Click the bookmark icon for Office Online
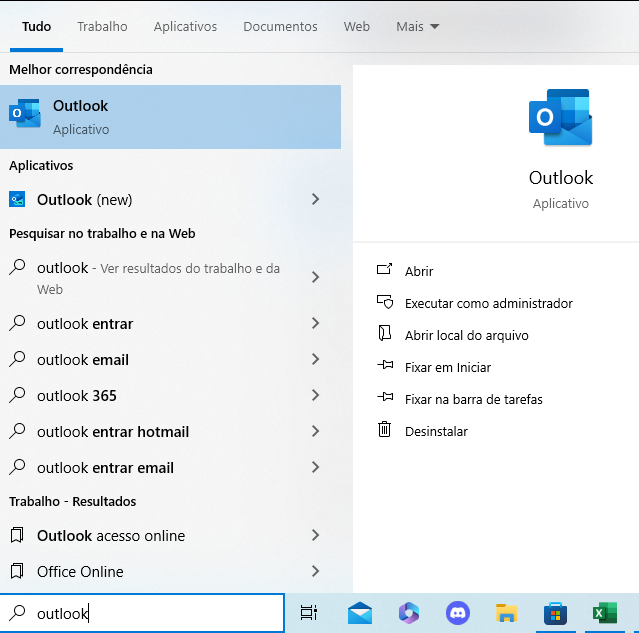Viewport: 639px width, 633px height. point(17,571)
